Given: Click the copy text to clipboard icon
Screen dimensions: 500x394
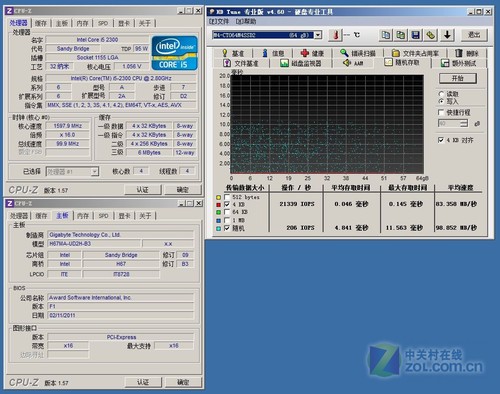Looking at the screenshot, I should click(386, 35).
